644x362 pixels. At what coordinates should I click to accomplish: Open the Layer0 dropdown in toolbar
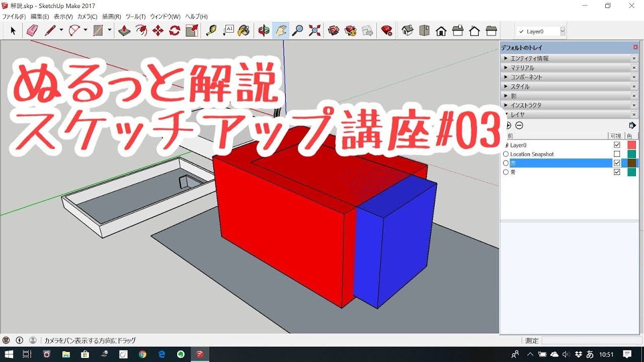coord(562,31)
